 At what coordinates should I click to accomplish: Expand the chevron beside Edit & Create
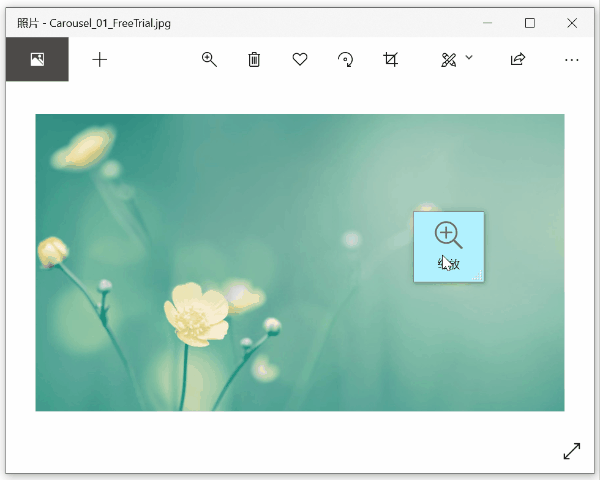469,58
